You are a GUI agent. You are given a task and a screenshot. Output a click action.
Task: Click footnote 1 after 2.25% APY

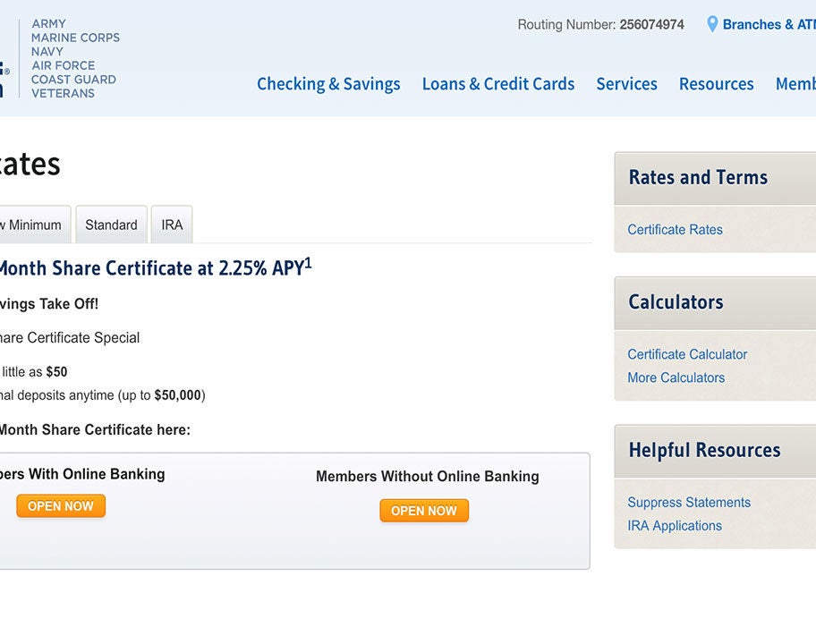pyautogui.click(x=309, y=263)
